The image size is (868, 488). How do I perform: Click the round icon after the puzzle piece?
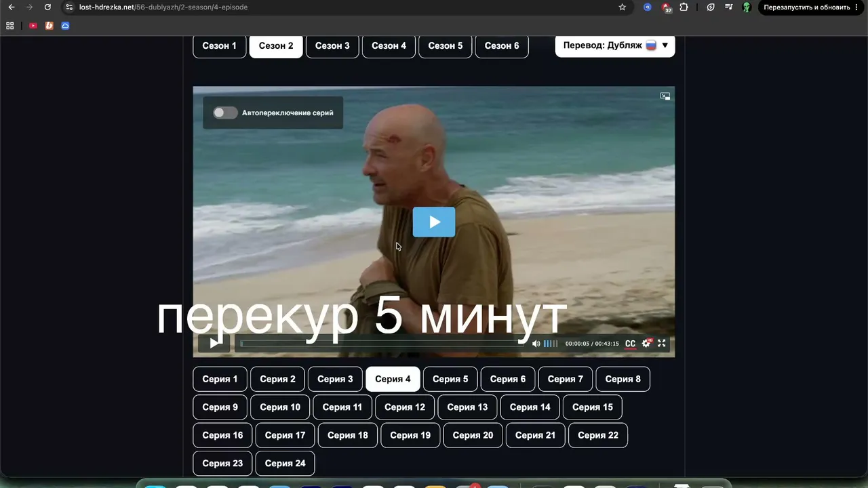click(x=711, y=7)
